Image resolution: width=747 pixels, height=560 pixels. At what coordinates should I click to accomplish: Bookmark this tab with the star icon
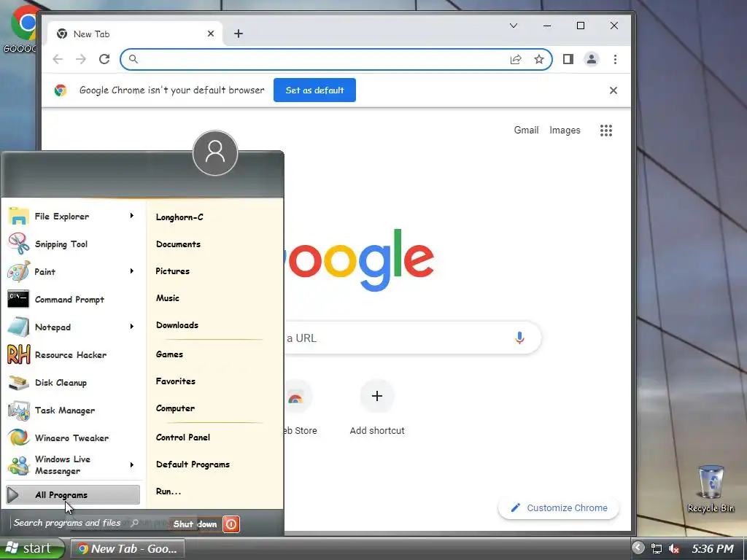coord(539,60)
